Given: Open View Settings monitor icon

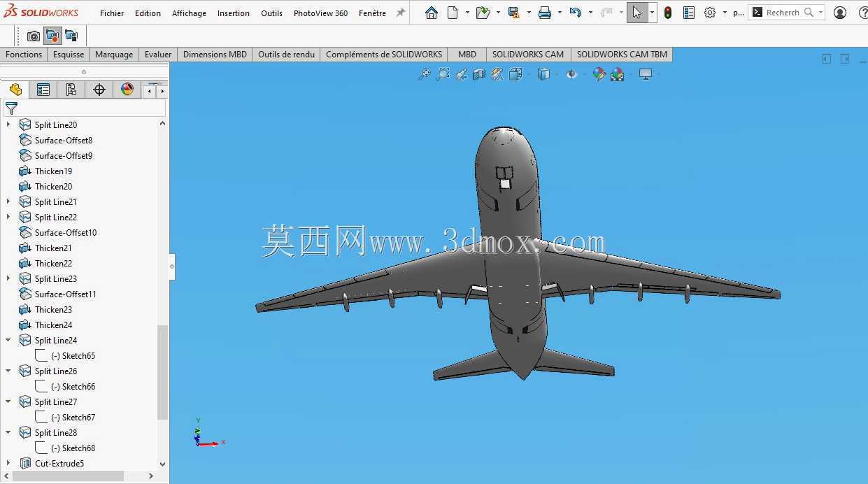Looking at the screenshot, I should 646,74.
